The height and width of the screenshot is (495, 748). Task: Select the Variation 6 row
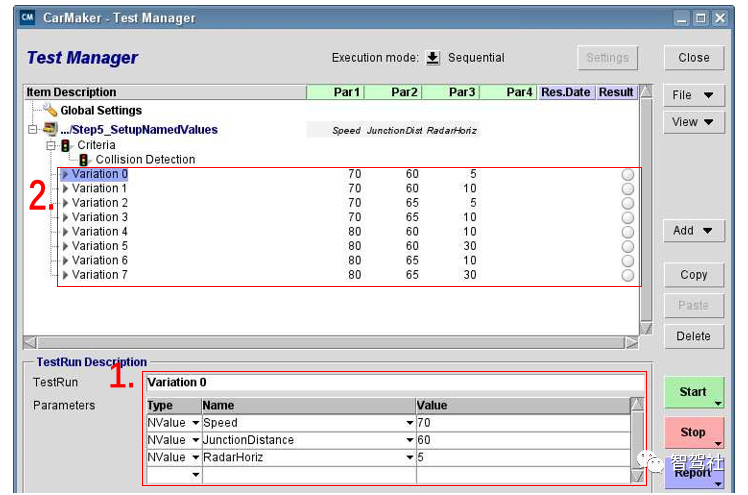tap(100, 260)
